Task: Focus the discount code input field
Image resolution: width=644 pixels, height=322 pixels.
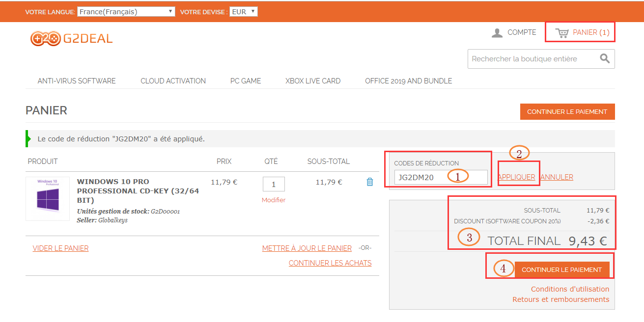Action: [x=441, y=177]
